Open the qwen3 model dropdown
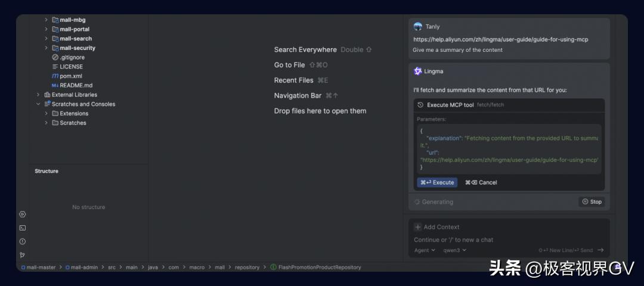The width and height of the screenshot is (644, 286). pos(454,250)
